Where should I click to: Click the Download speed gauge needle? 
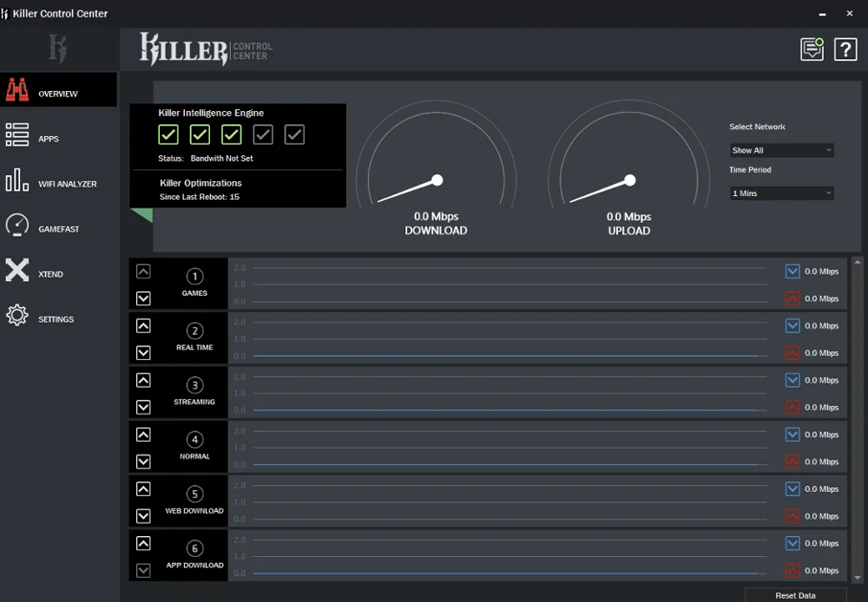(409, 190)
